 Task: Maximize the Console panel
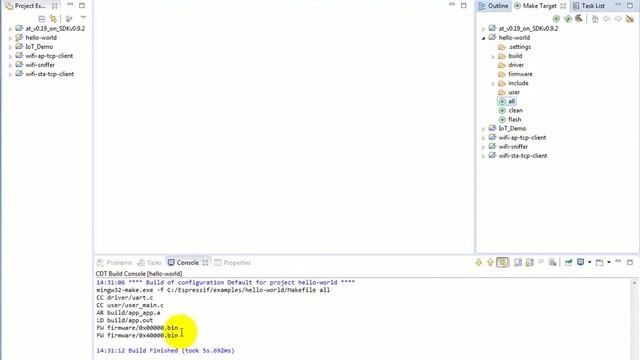pos(630,262)
